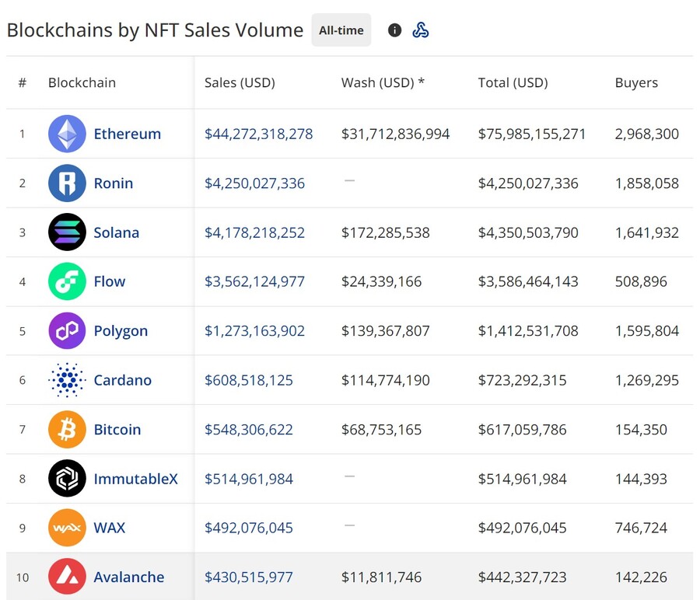Sort by the Total (USD) column header
Screen dimensions: 700x600
(x=513, y=82)
